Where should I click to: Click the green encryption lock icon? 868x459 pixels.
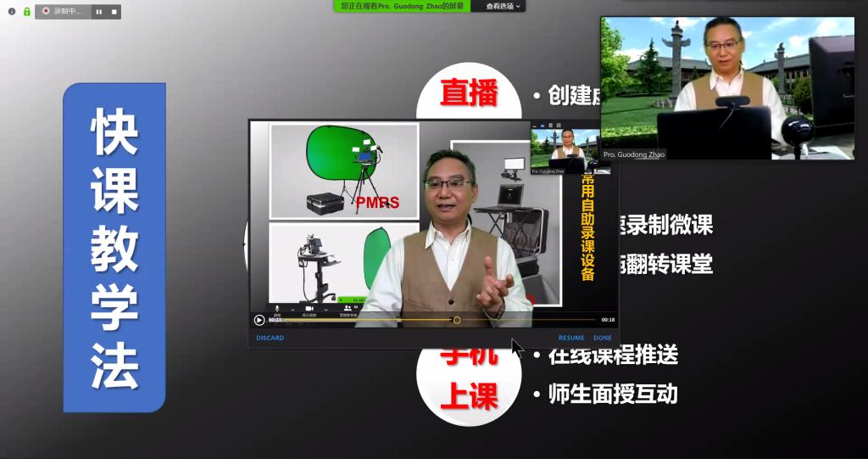(27, 12)
